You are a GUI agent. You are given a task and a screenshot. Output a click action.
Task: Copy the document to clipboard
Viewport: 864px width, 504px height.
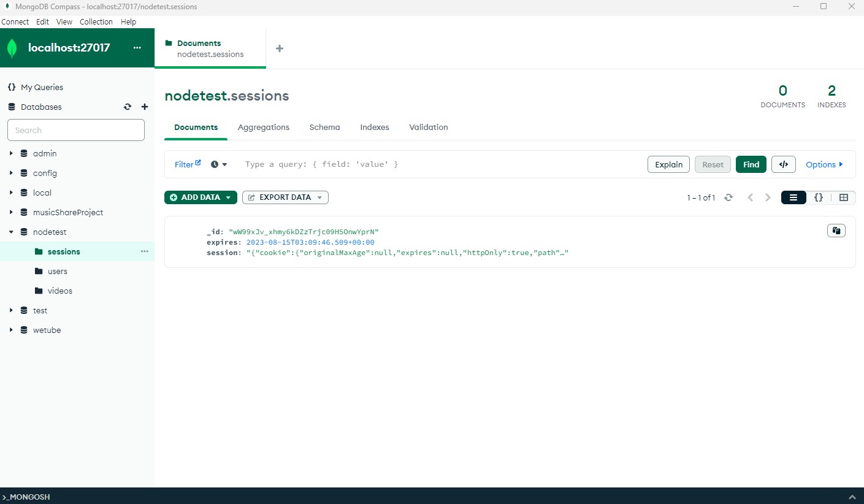836,231
